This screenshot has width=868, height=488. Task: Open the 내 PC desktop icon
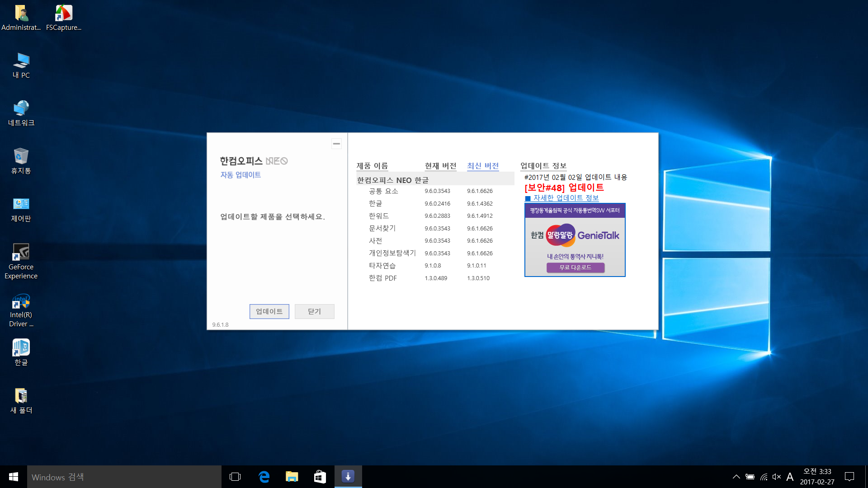point(21,66)
